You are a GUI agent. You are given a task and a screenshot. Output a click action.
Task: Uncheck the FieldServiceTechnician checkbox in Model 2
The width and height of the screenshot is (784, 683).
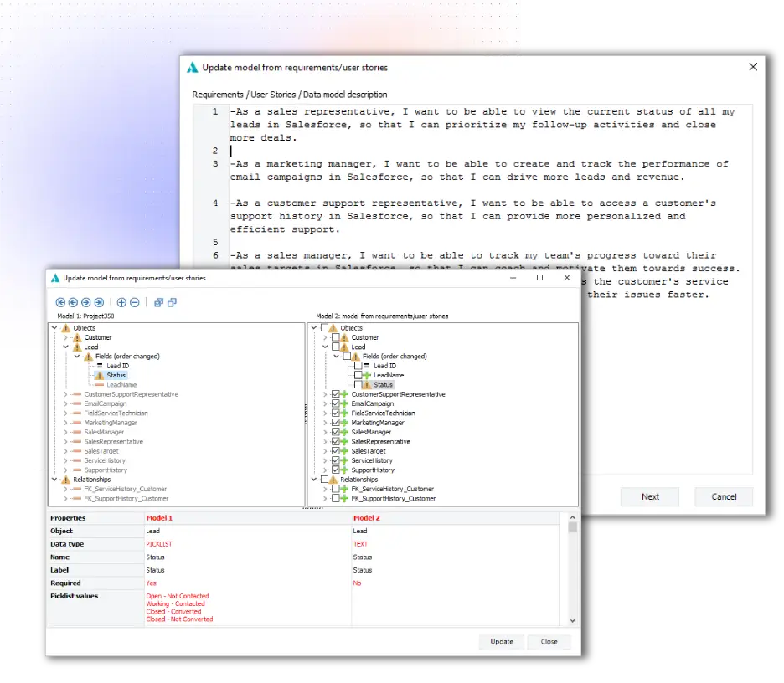pos(336,413)
